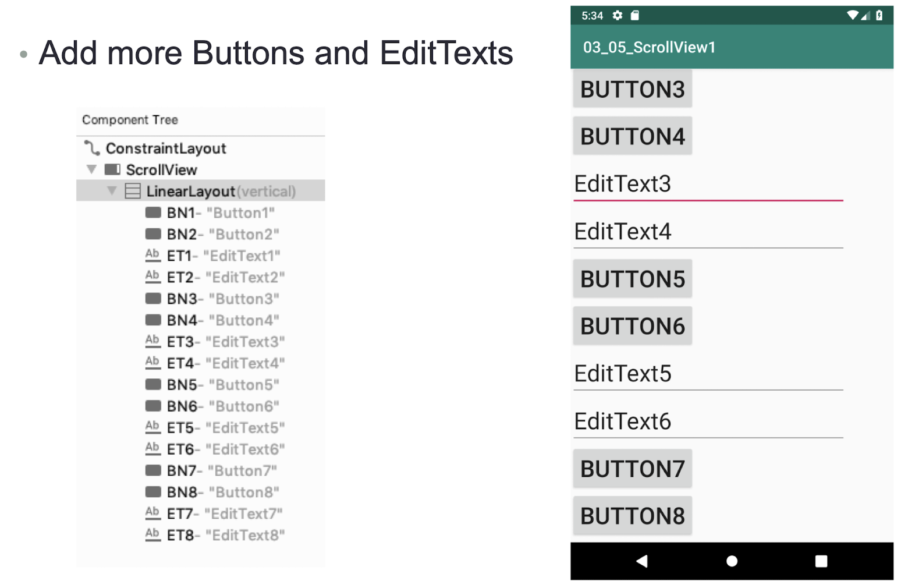The width and height of the screenshot is (901, 588).
Task: Click the button icon beside BN4
Action: pos(153,320)
